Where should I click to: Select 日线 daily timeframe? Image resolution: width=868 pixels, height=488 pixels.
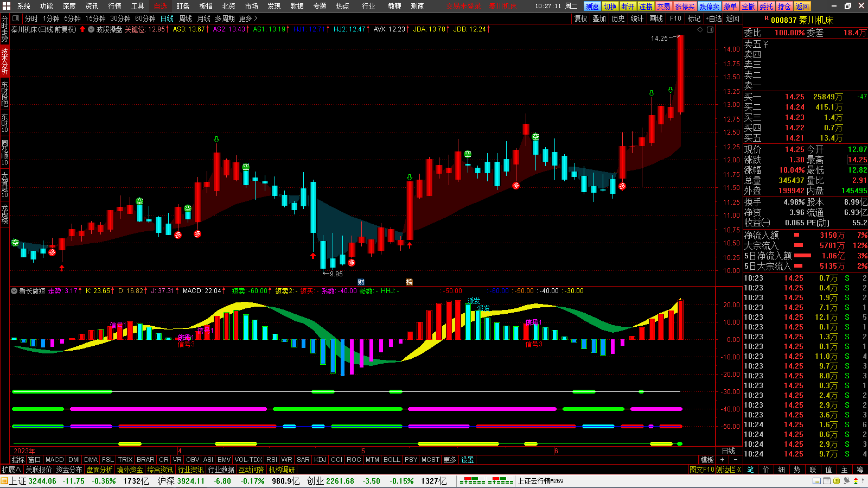click(x=167, y=18)
